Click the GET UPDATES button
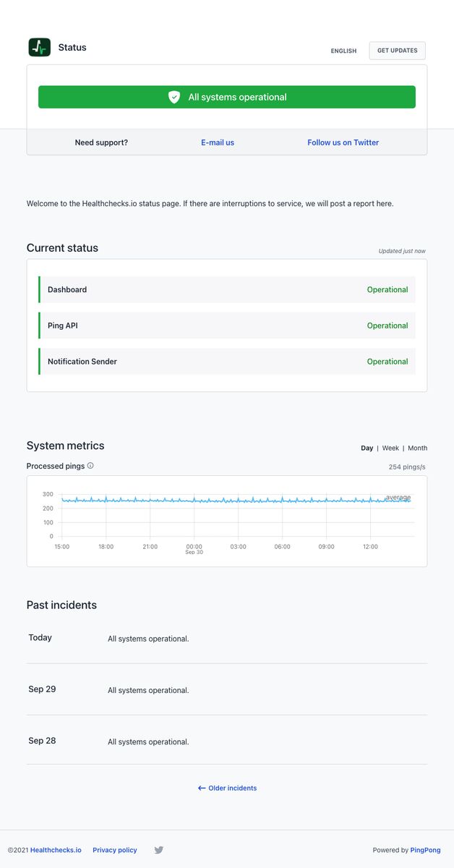Screen dimensions: 454x868 [396, 51]
